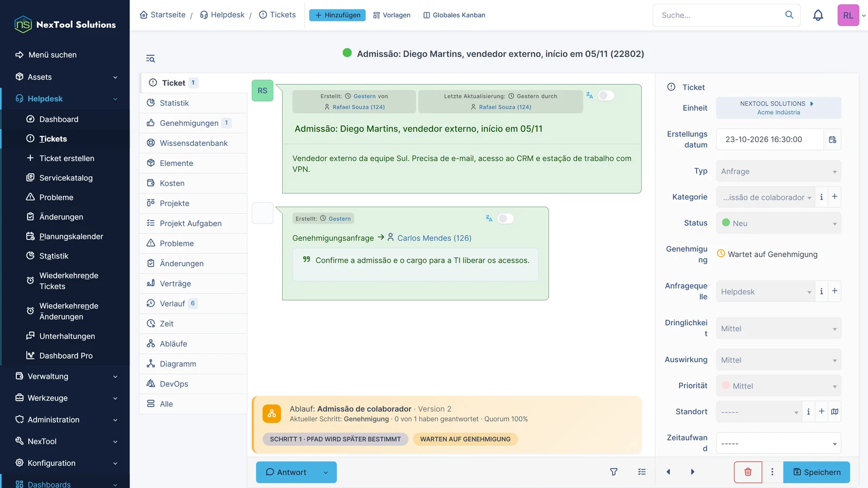Open the Statistik tab in ticket panel
The width and height of the screenshot is (868, 488).
[x=193, y=103]
